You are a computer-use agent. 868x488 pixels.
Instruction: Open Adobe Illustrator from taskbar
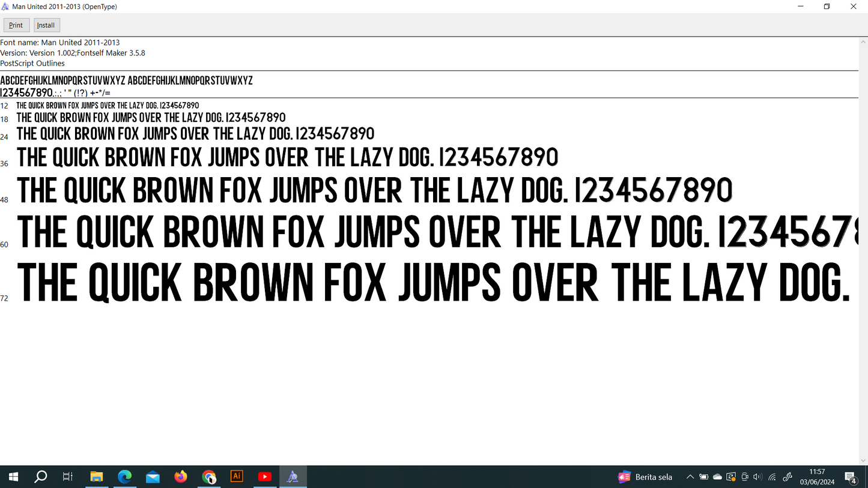[237, 477]
